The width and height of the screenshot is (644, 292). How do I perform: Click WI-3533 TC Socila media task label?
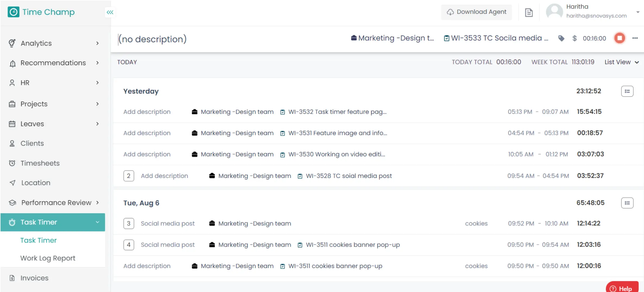(x=500, y=38)
